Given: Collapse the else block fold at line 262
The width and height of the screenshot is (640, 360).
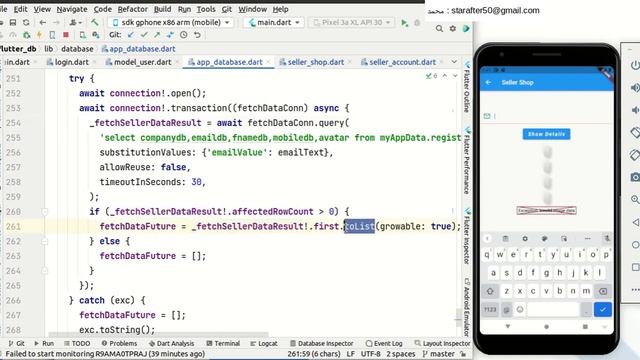Looking at the screenshot, I should 45,241.
